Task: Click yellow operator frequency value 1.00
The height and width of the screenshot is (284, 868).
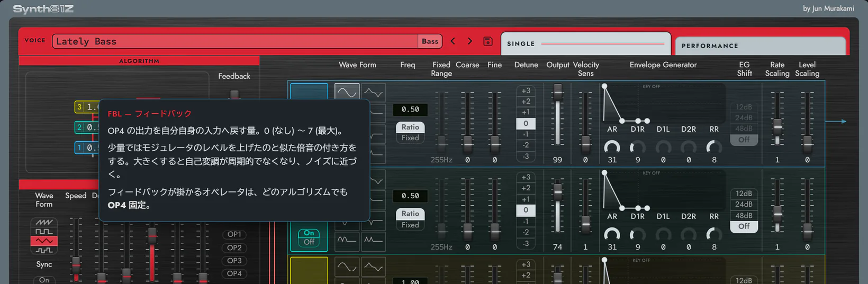Action: click(410, 281)
